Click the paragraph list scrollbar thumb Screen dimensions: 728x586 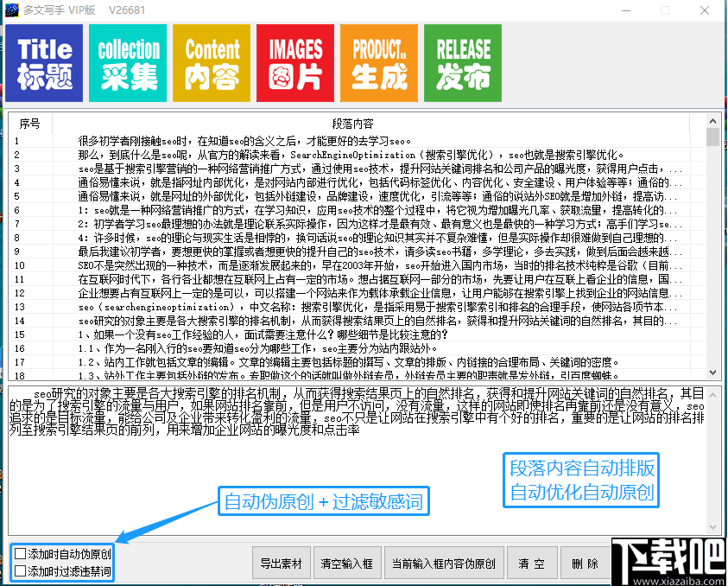[712, 137]
